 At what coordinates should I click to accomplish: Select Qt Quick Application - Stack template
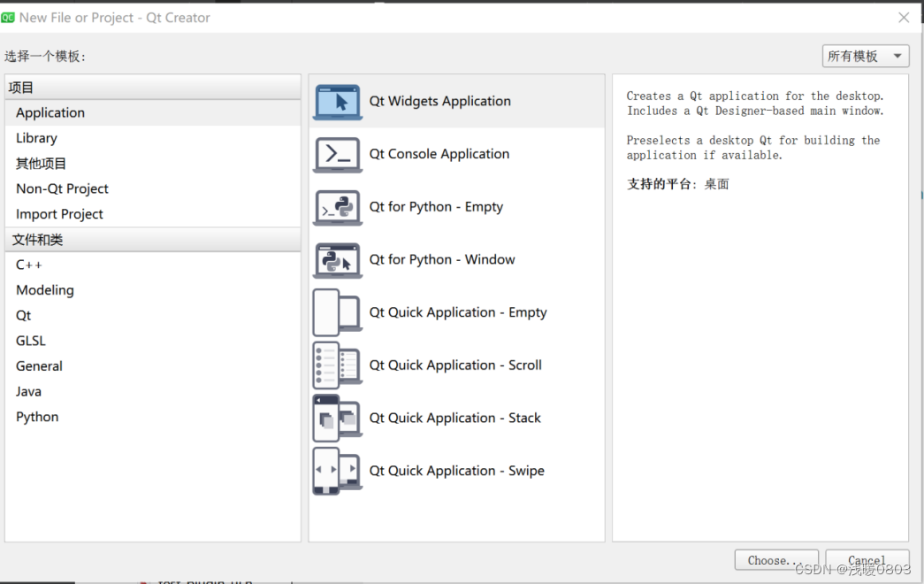pos(454,418)
